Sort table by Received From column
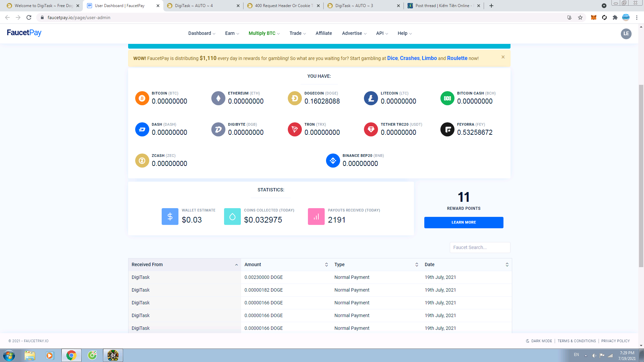This screenshot has width=644, height=362. [x=184, y=264]
